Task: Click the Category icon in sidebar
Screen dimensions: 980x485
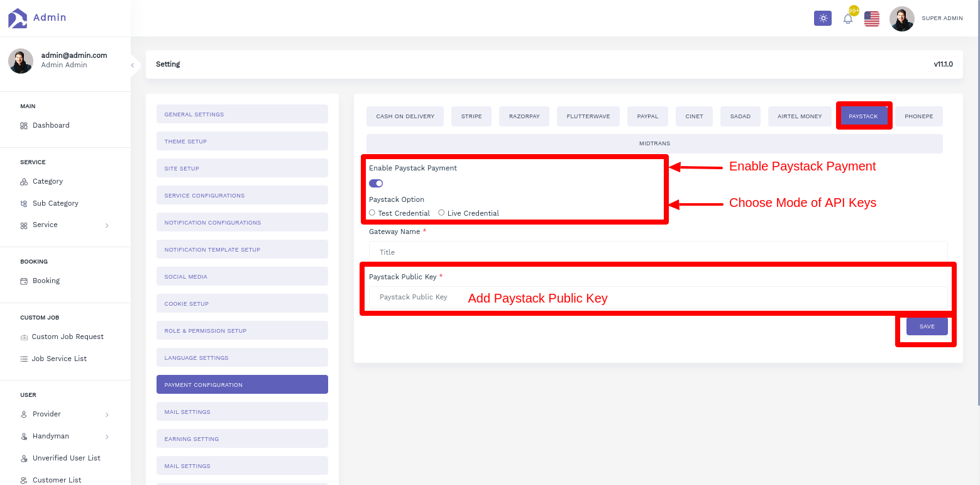Action: click(x=24, y=182)
